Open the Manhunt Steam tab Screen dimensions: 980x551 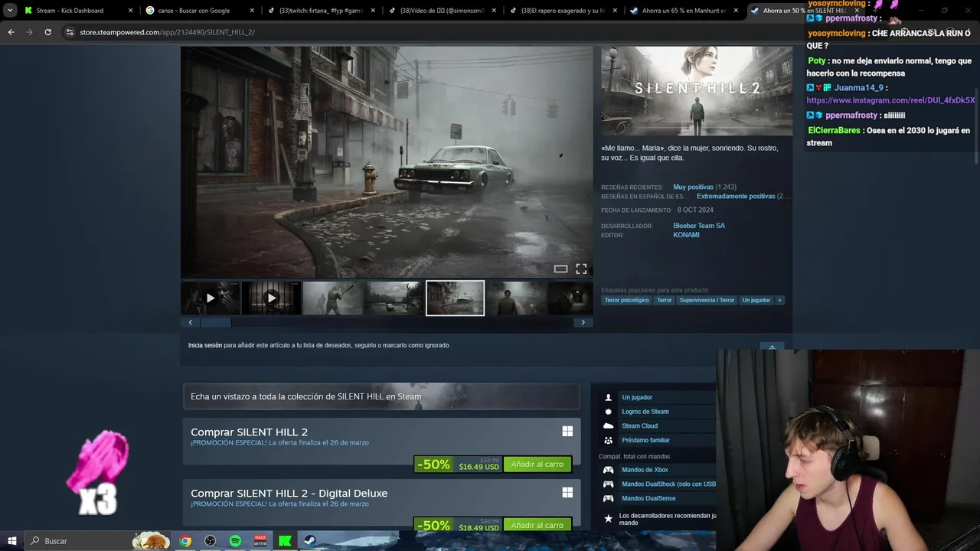[x=684, y=11]
